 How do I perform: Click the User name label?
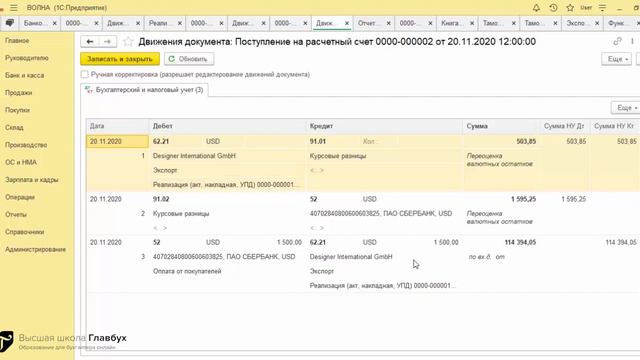pyautogui.click(x=586, y=8)
